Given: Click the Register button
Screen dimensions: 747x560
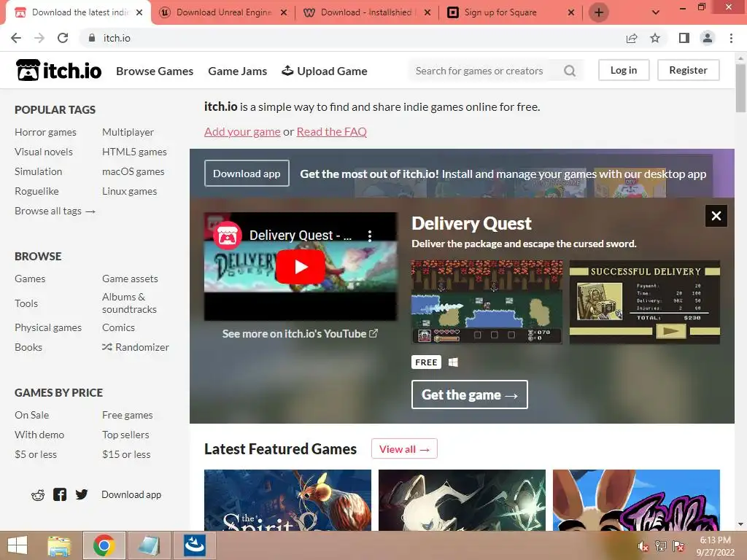Looking at the screenshot, I should (689, 70).
